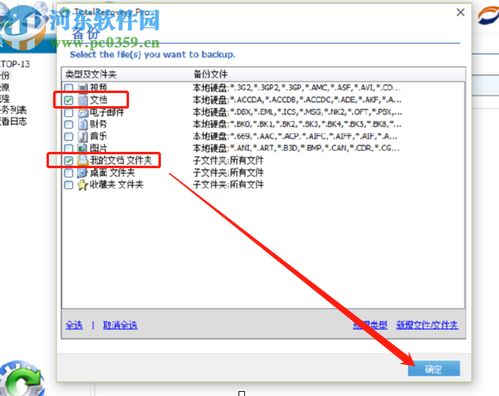The image size is (499, 396).
Task: Click the 新增文件/文件夹 link
Action: coord(427,325)
